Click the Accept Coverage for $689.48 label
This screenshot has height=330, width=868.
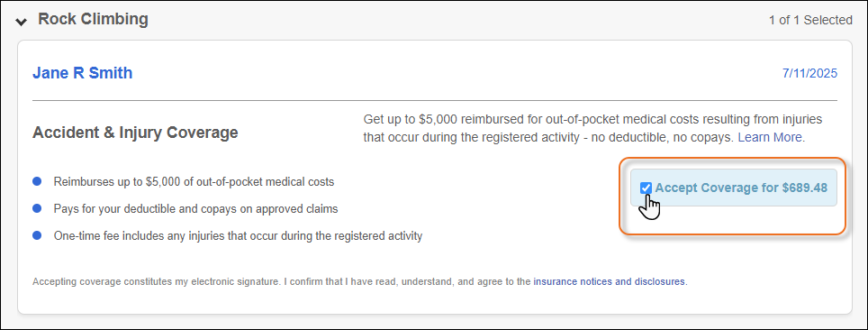coord(741,188)
